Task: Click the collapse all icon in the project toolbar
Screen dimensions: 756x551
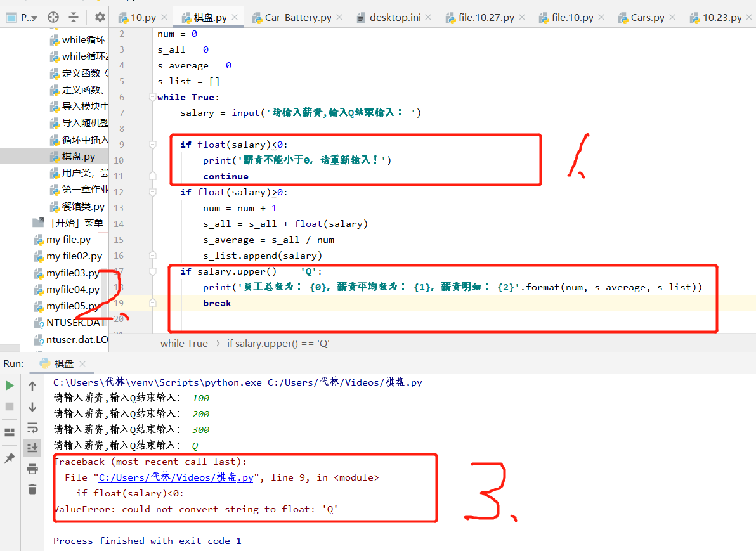Action: coord(74,17)
